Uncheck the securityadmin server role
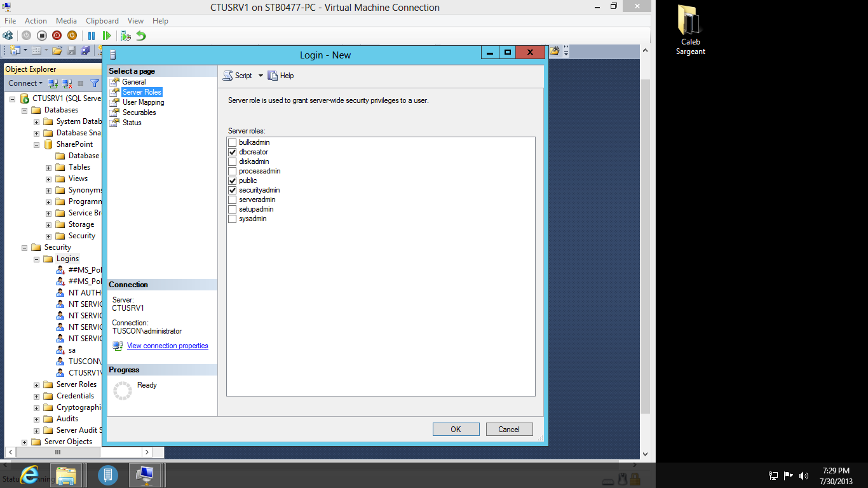 pyautogui.click(x=233, y=190)
